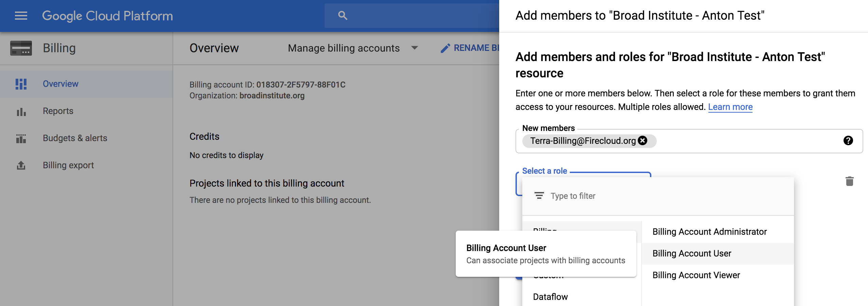Choose the Billing Account Administrator role
Image resolution: width=868 pixels, height=306 pixels.
(718, 232)
